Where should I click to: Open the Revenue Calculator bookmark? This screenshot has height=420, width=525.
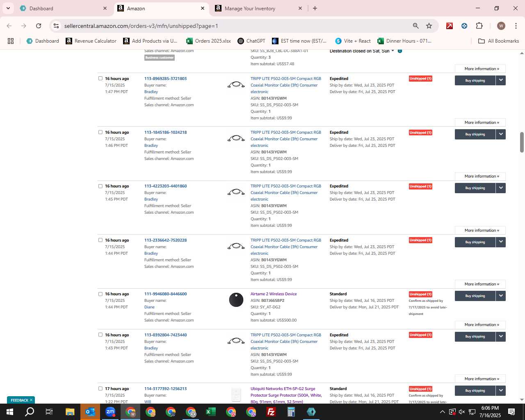pos(91,41)
